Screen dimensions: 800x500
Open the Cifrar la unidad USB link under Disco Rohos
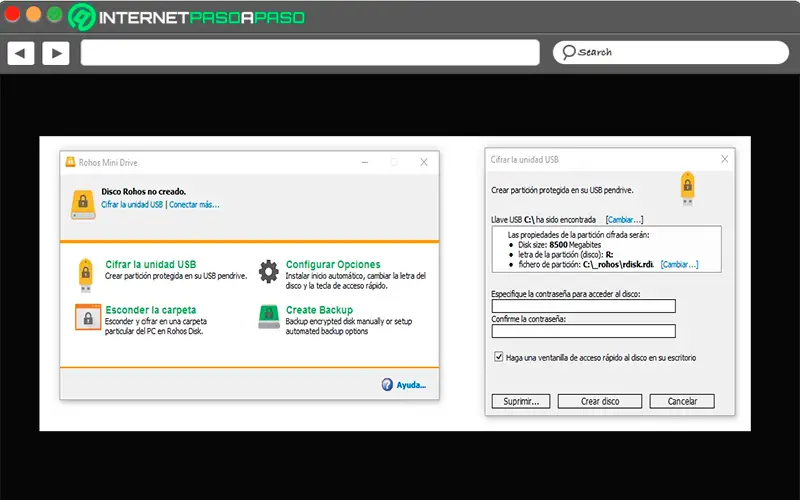132,205
